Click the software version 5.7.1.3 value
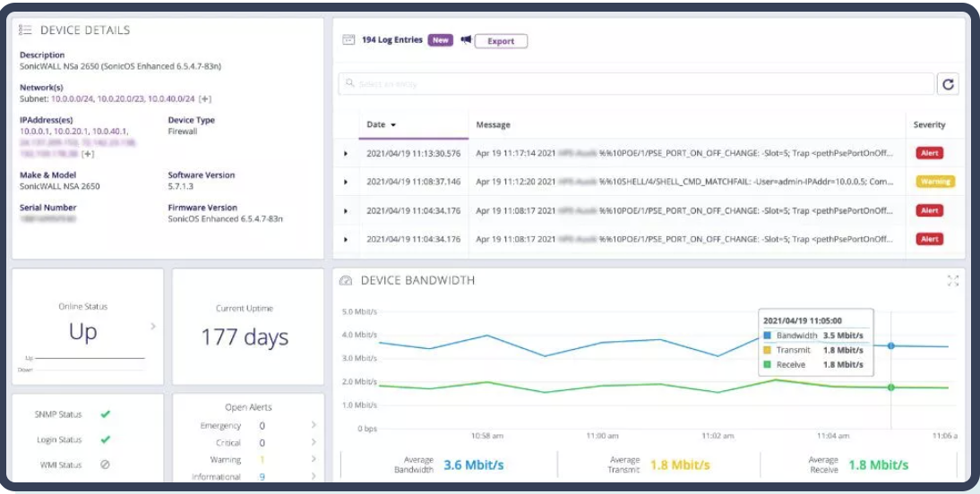The height and width of the screenshot is (494, 980). [181, 186]
